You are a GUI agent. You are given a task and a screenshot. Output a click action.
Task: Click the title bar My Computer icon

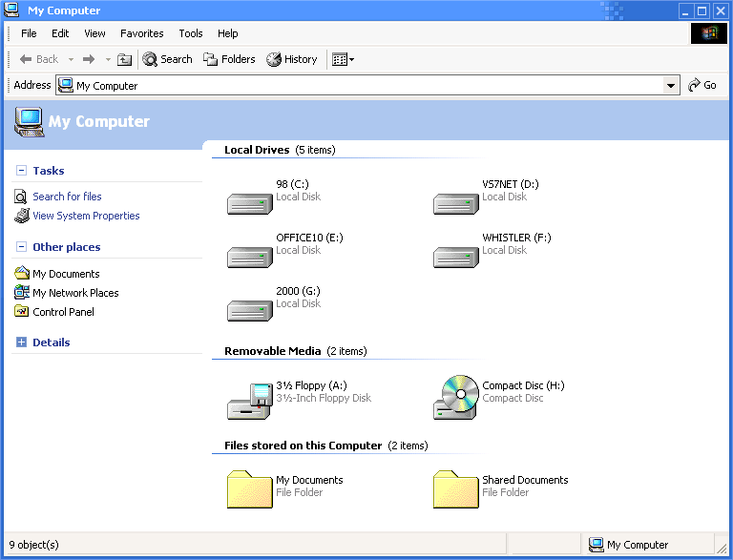click(x=11, y=10)
